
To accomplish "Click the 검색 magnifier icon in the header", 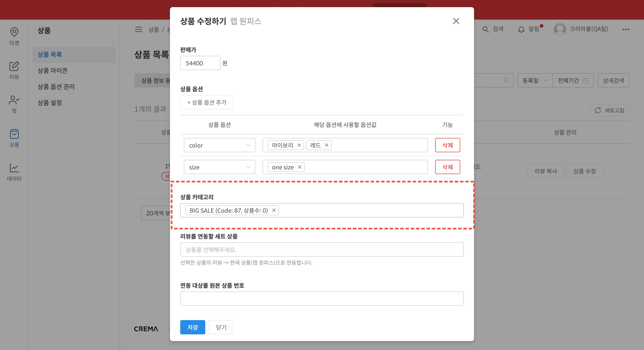I will 485,29.
